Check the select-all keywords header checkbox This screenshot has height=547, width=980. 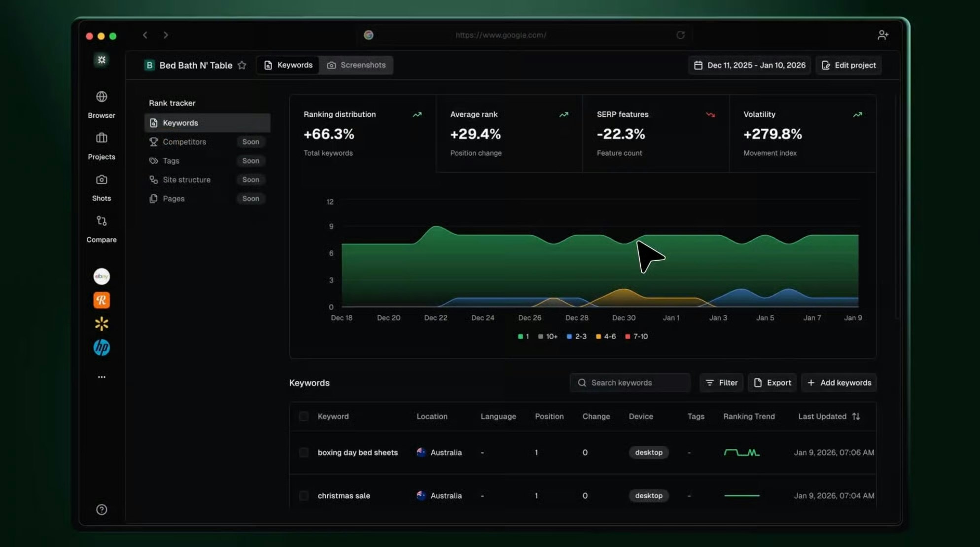click(x=304, y=416)
